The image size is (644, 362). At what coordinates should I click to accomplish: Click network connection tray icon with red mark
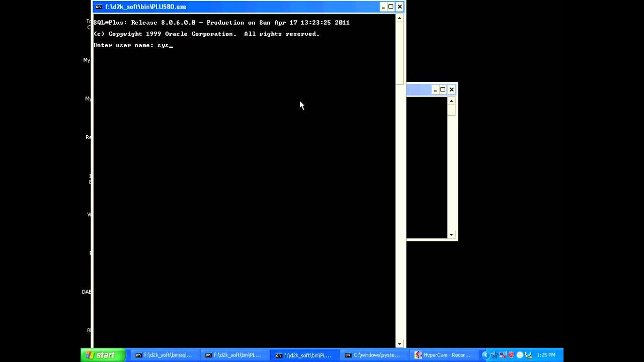click(x=503, y=355)
